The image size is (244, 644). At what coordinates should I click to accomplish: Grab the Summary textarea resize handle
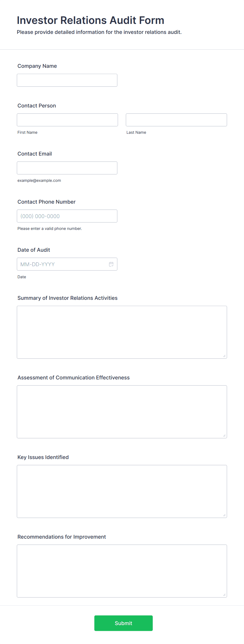[x=224, y=356]
